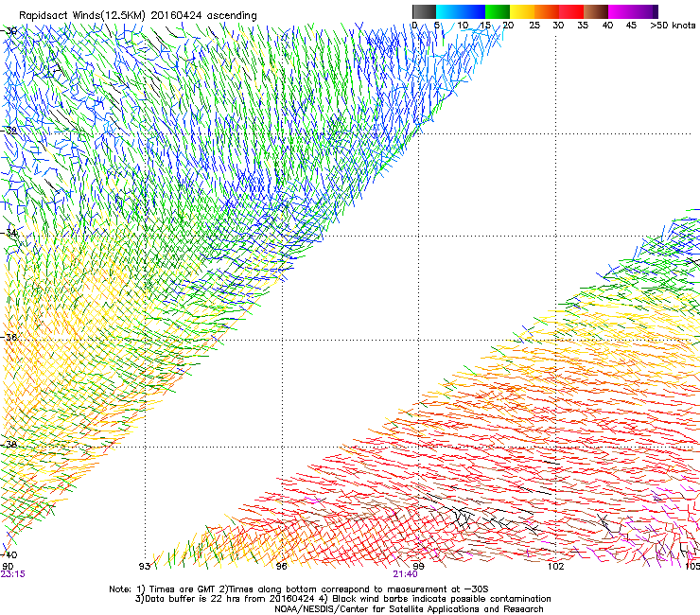Click the '-32' latitude axis label
Screen dimensions: 700x615
coord(9,131)
